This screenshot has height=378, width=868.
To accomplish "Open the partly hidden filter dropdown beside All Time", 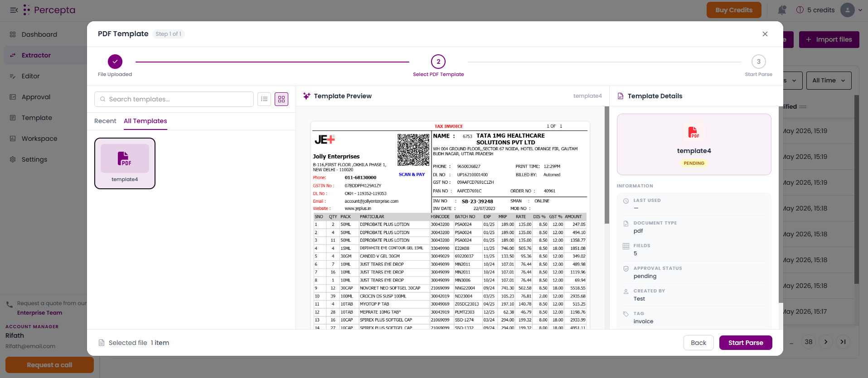I will 792,81.
